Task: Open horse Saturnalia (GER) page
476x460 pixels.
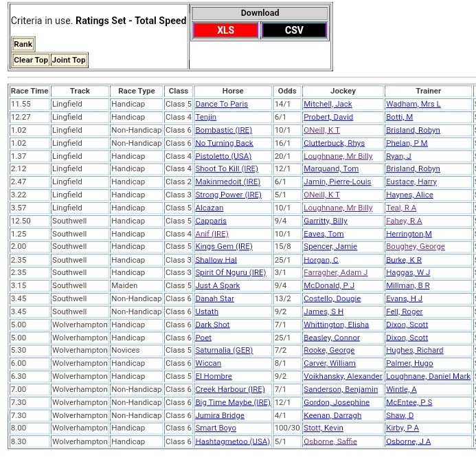Action: 224,351
